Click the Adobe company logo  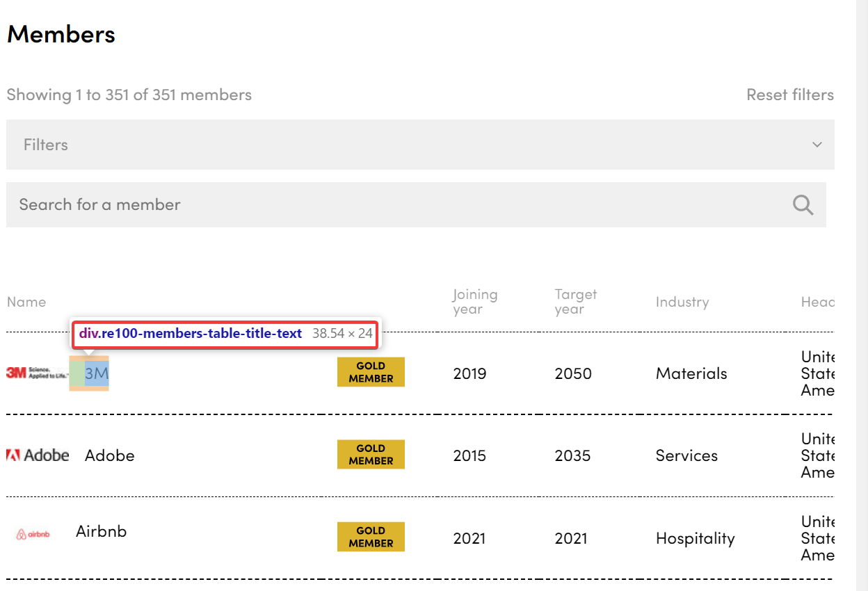tap(38, 455)
